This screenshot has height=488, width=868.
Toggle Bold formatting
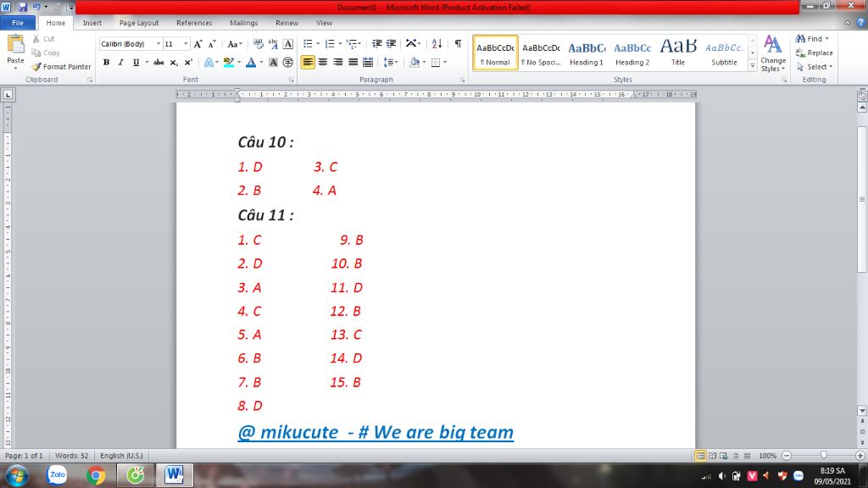tap(106, 63)
